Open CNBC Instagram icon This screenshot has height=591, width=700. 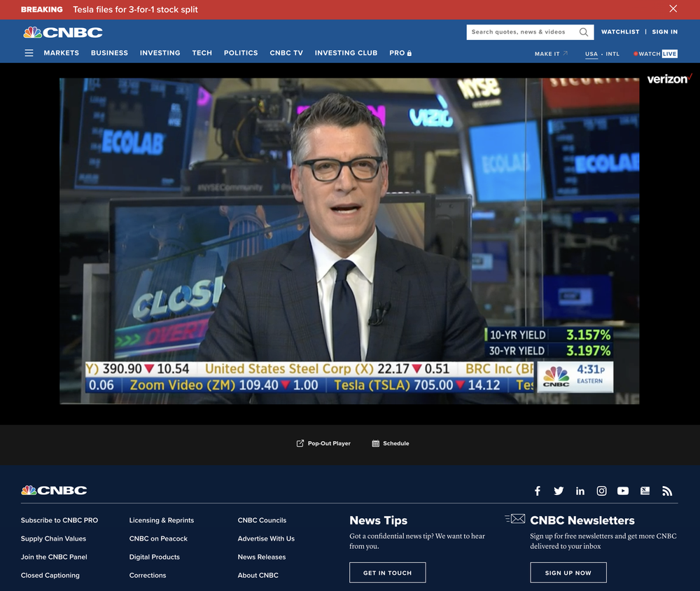click(x=601, y=491)
